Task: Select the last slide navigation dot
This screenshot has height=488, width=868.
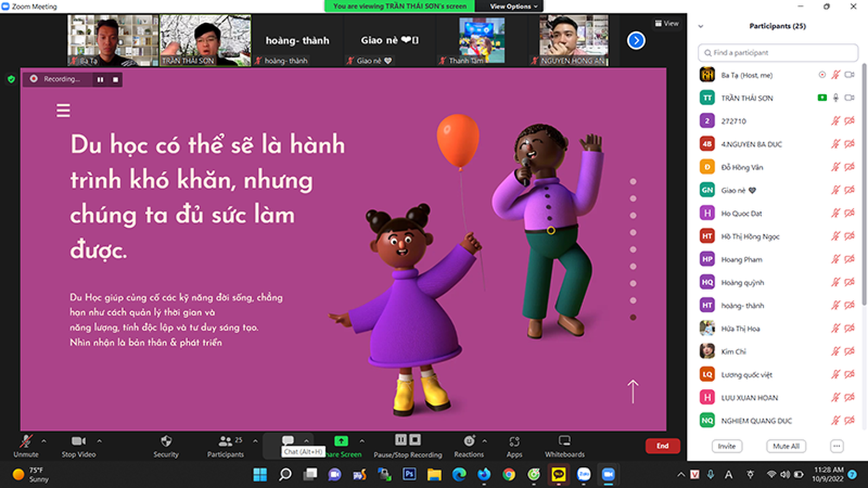Action: point(633,317)
